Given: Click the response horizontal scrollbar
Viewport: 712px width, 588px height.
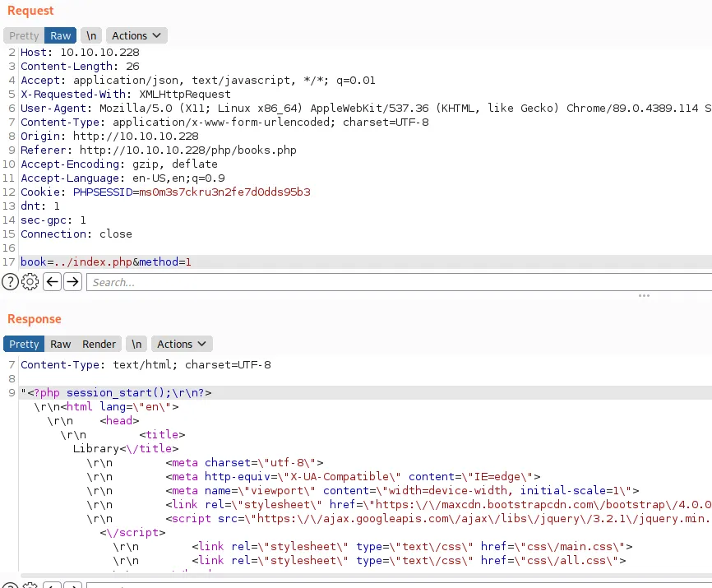Looking at the screenshot, I should 366,576.
